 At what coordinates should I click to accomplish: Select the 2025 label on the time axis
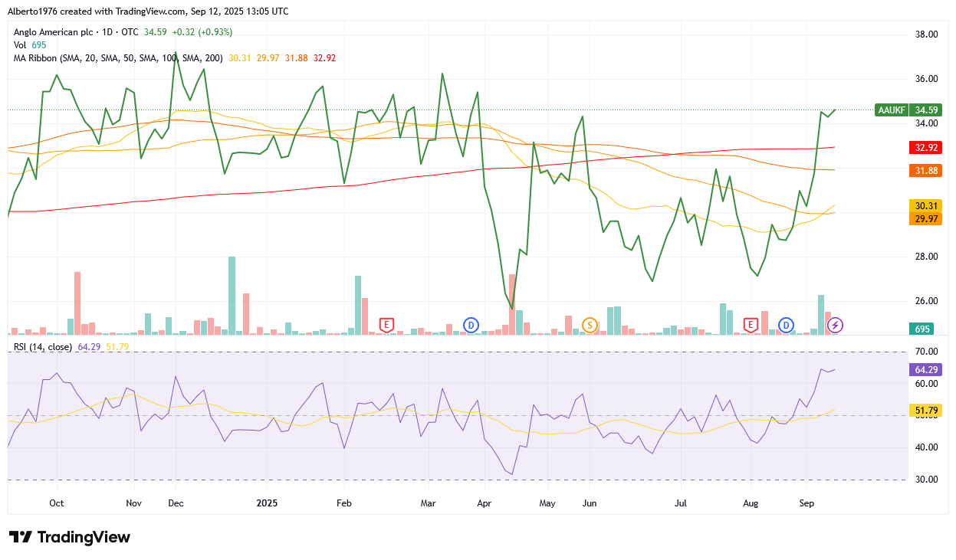(268, 503)
